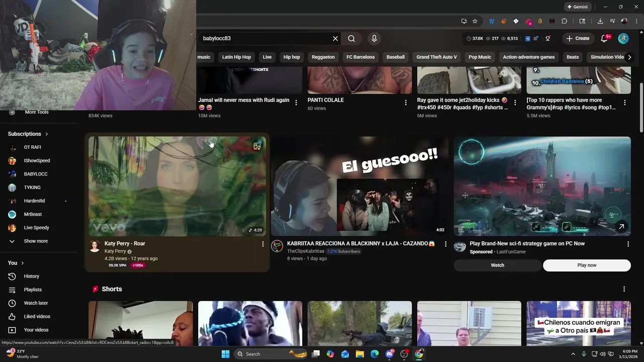Viewport: 644px width, 362px height.
Task: Click the image icon on Roar thumbnail
Action: (x=257, y=146)
